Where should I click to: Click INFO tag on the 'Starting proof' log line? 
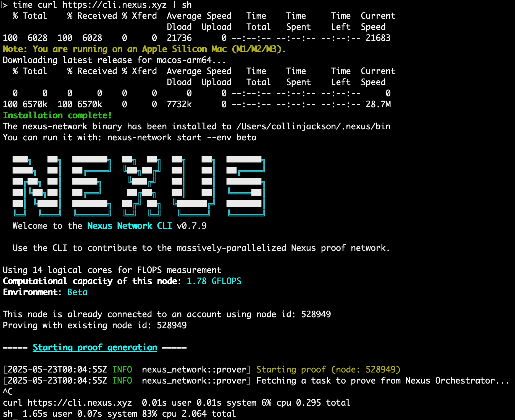(x=122, y=369)
